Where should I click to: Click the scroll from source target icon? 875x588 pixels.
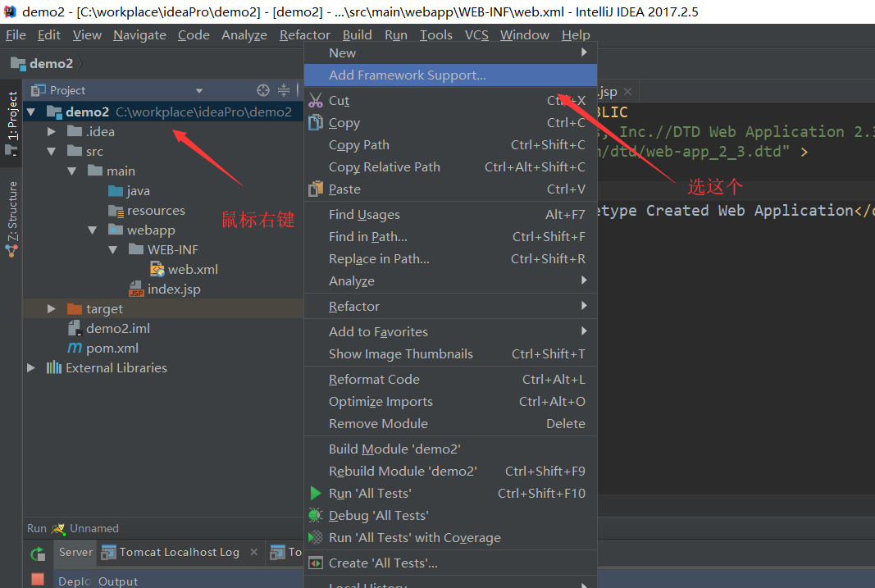click(x=263, y=90)
